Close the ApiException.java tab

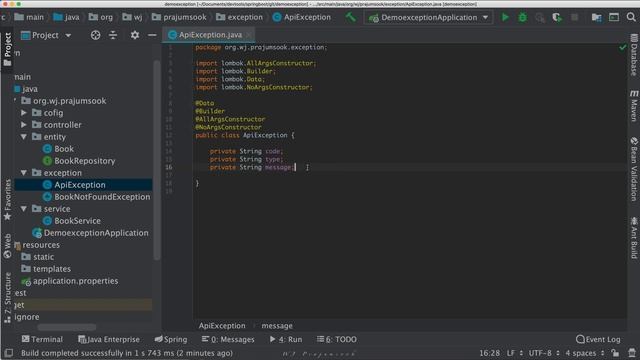[249, 35]
